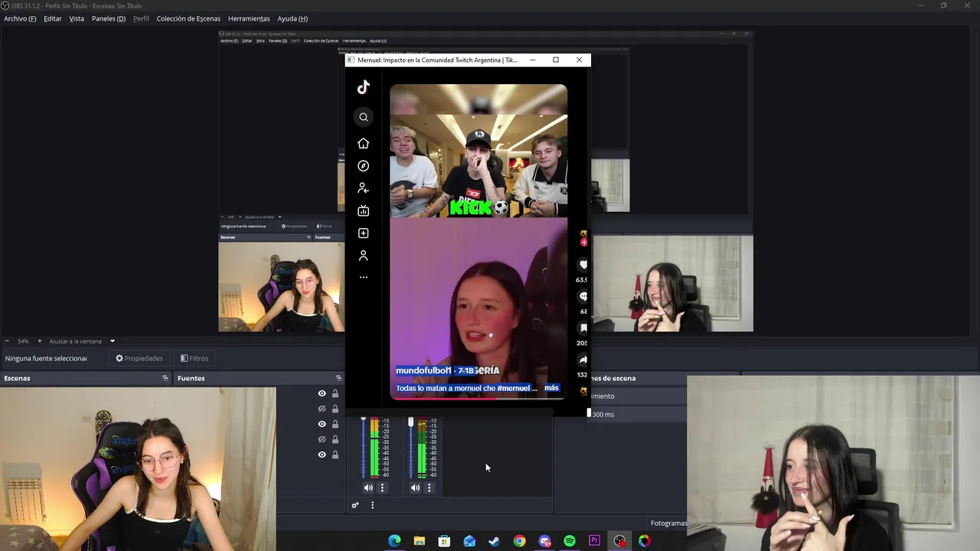The width and height of the screenshot is (980, 551).
Task: Pop out the Fuentes dock
Action: (x=338, y=378)
